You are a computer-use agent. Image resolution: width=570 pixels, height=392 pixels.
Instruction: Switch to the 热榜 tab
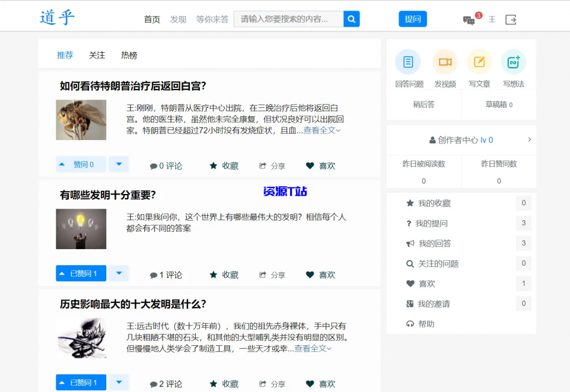coord(129,55)
